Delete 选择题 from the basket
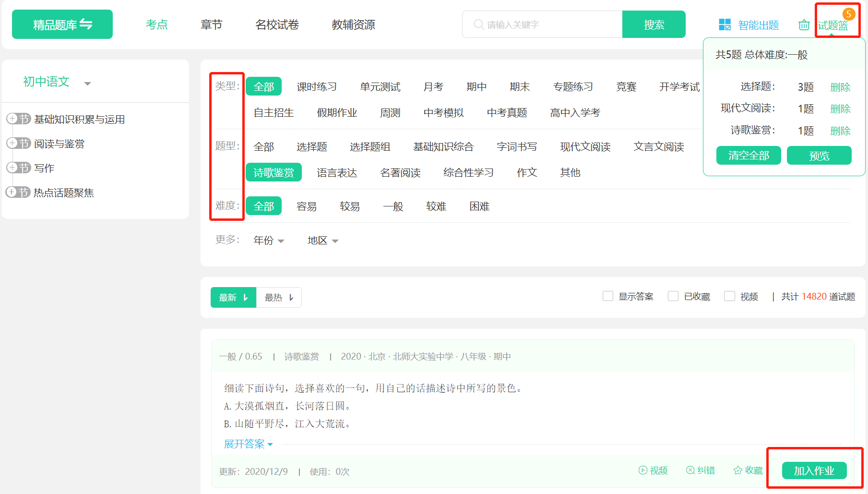868x494 pixels. pos(840,87)
